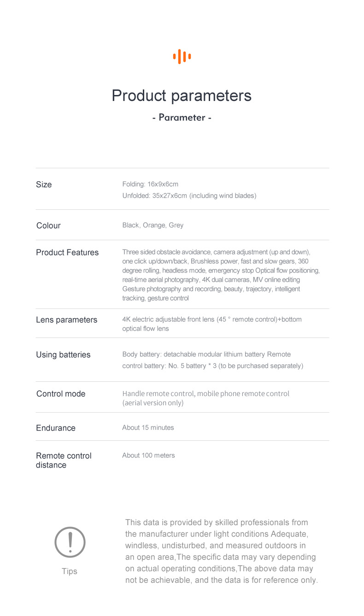Click the "Product parameters" heading
Image resolution: width=364 pixels, height=616 pixels.
point(182,95)
